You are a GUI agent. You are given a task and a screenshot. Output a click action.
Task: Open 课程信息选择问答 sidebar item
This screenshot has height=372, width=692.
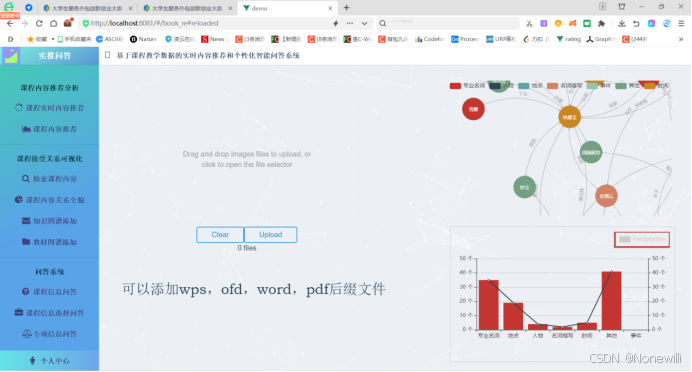[x=49, y=313]
